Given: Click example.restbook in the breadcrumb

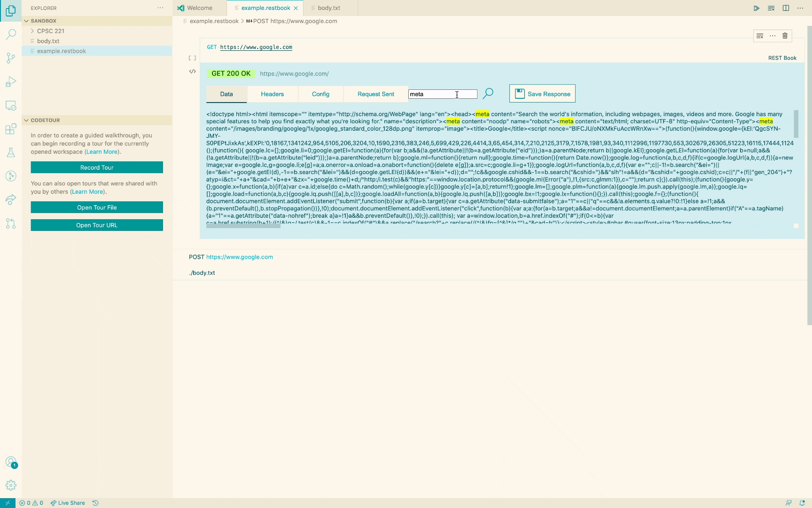Looking at the screenshot, I should coord(214,21).
